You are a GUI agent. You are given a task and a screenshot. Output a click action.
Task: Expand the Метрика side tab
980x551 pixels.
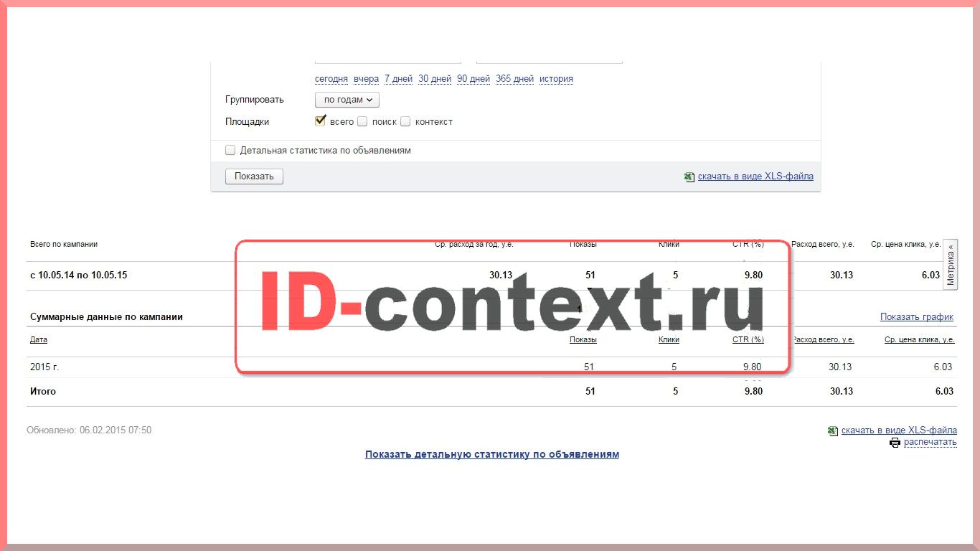(951, 264)
